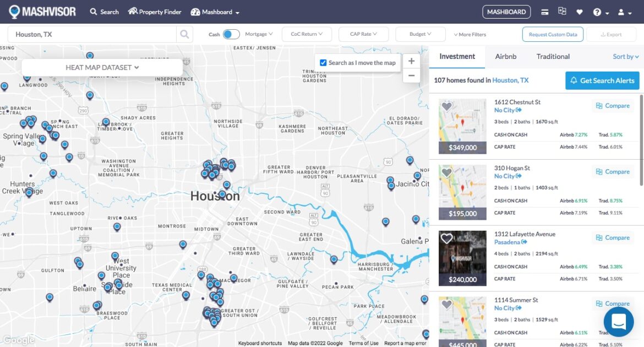The image size is (644, 347).
Task: Click Get Search Alerts
Action: (x=602, y=80)
